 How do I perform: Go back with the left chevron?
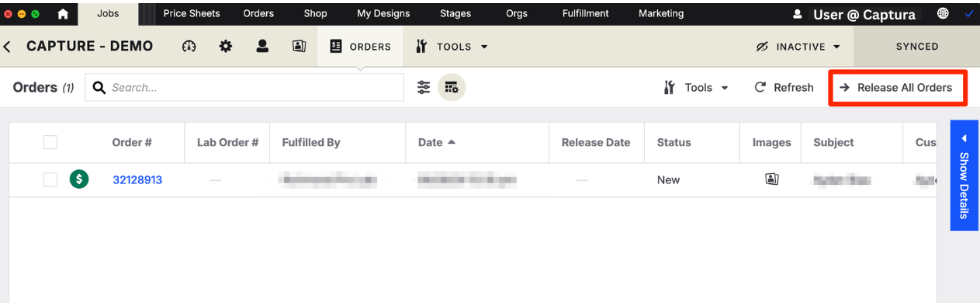point(8,47)
